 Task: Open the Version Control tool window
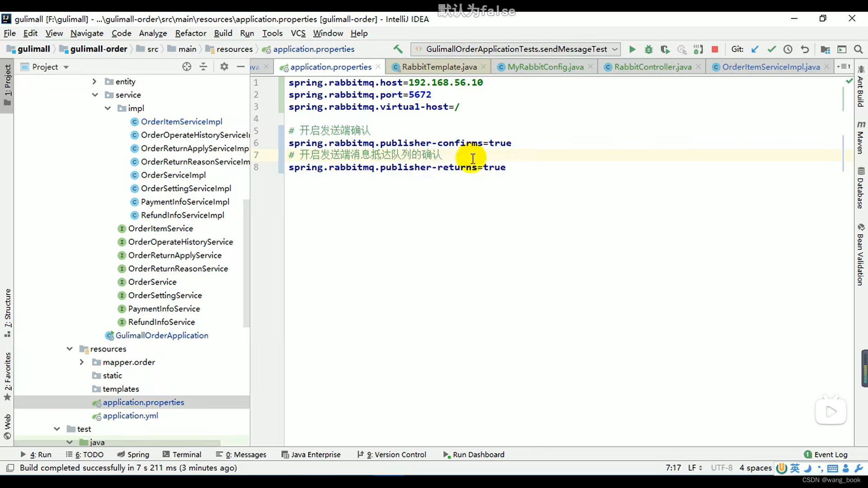[x=392, y=455]
